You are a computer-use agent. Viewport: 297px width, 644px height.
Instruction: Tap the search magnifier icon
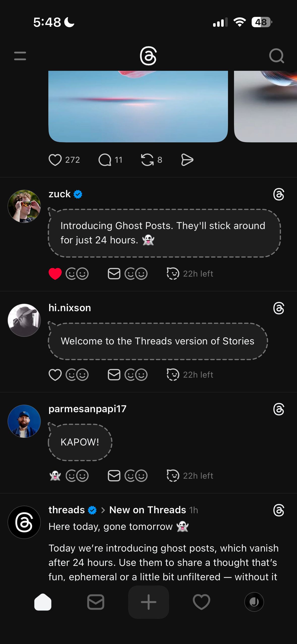tap(276, 56)
